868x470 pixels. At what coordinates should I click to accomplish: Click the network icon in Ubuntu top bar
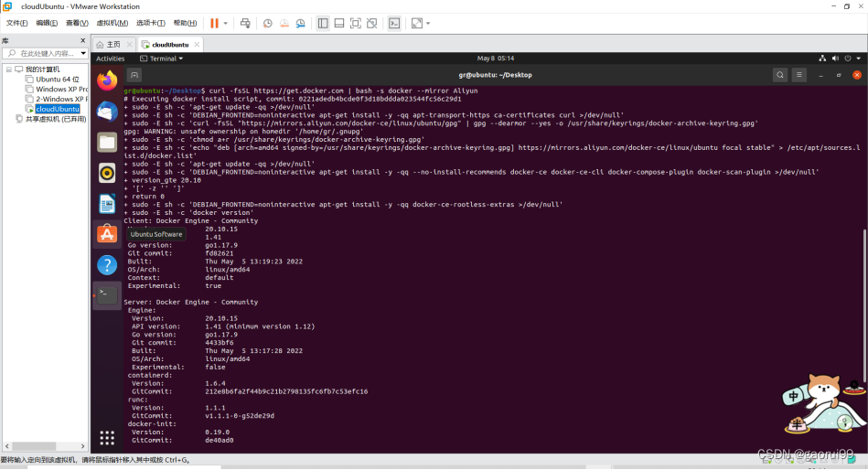coord(822,59)
